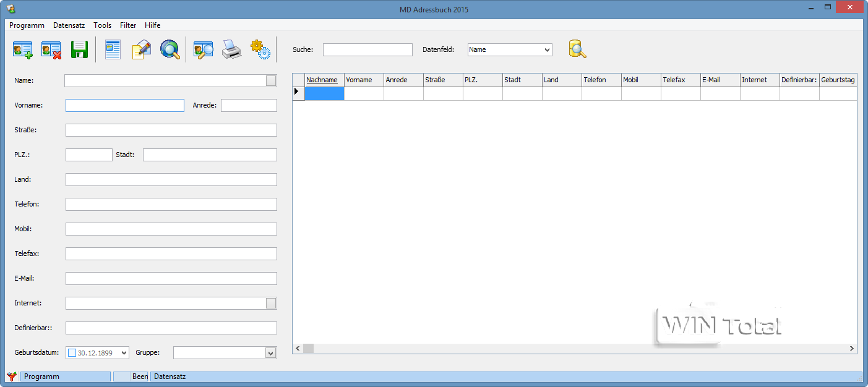Open the document list view icon

point(113,49)
